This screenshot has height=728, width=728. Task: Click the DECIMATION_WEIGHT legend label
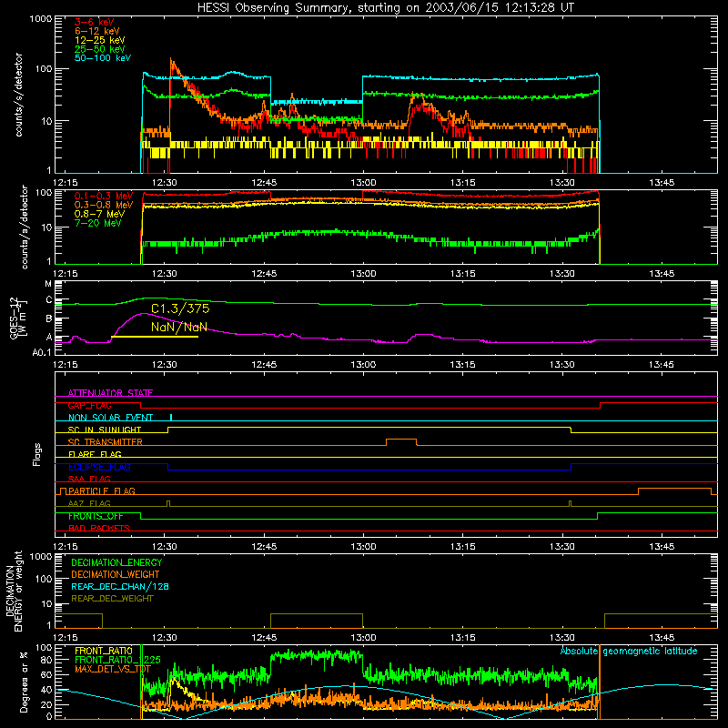[x=116, y=574]
